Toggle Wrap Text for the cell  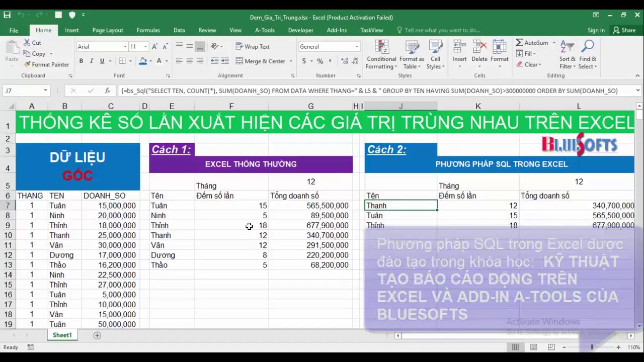253,46
